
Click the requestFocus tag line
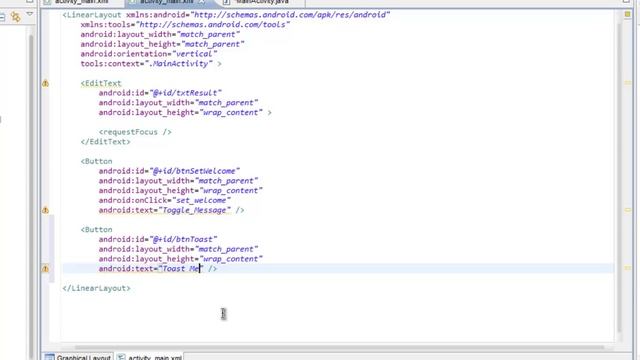(135, 132)
